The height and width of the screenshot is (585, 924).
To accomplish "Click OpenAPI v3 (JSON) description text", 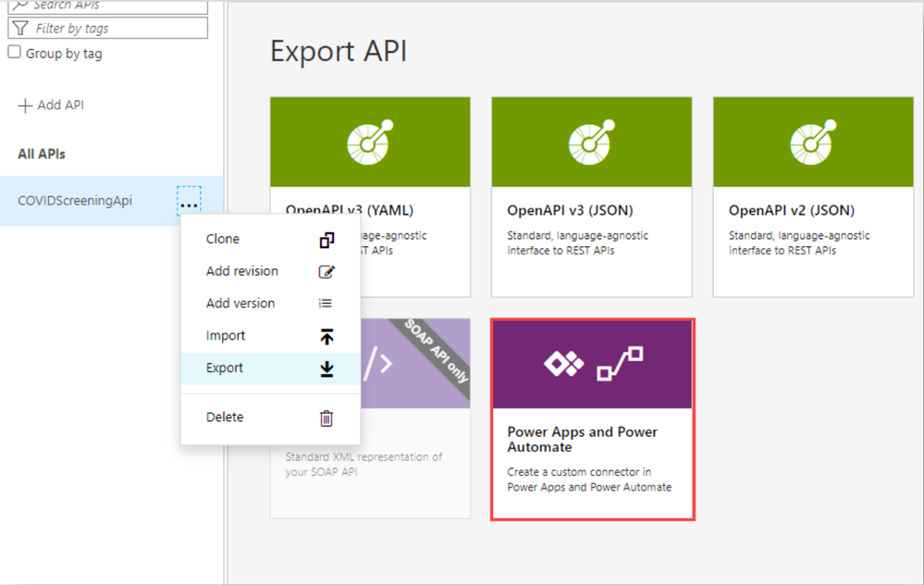I will tap(577, 243).
